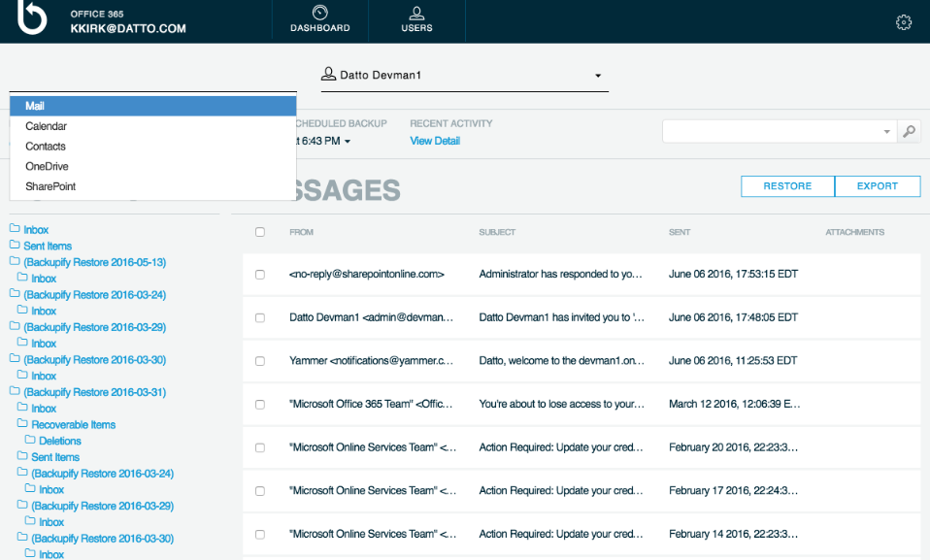Screen dimensions: 930x560
Task: Click the user silhouette beside Datto Devman1
Action: tap(328, 74)
